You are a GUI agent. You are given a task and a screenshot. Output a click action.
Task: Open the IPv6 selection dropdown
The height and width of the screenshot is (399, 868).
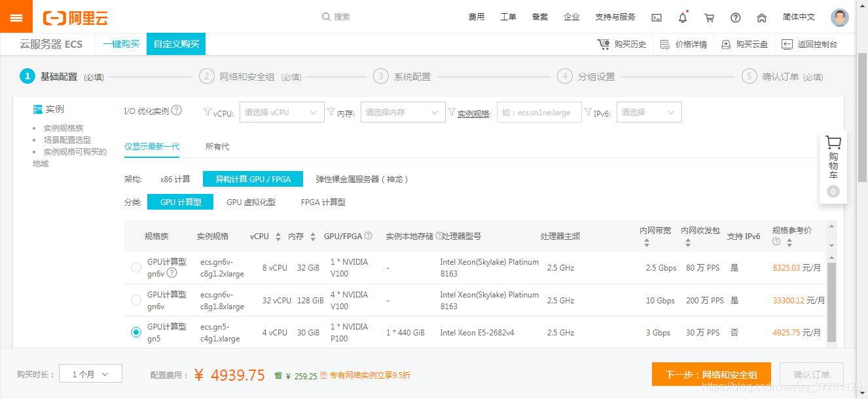point(649,112)
